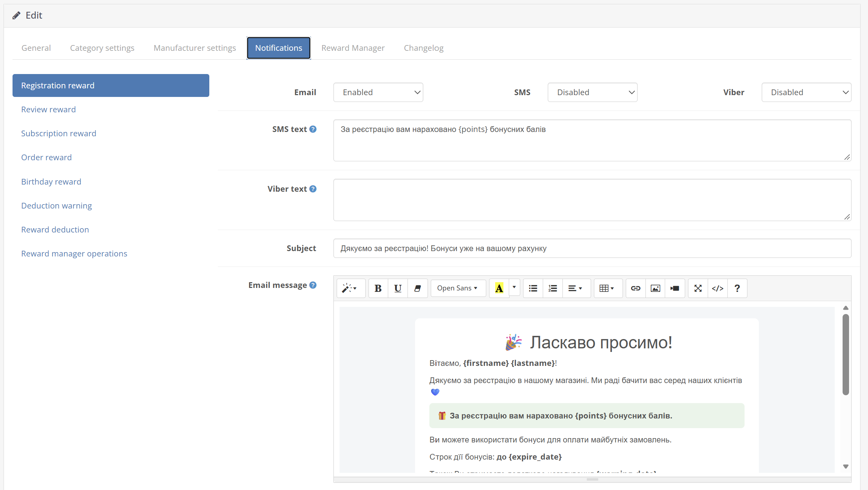Go to the Changelog tab
Viewport: 868px width, 490px height.
[x=424, y=48]
